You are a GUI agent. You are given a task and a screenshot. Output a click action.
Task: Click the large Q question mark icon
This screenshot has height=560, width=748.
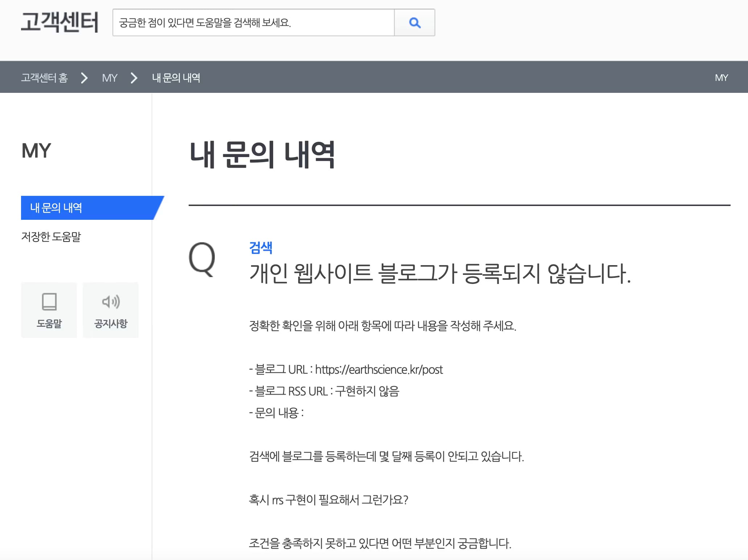[x=202, y=259]
